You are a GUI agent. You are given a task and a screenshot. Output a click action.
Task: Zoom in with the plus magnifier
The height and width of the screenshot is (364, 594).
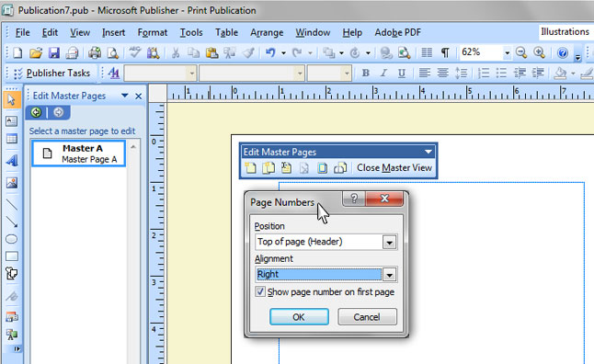539,52
